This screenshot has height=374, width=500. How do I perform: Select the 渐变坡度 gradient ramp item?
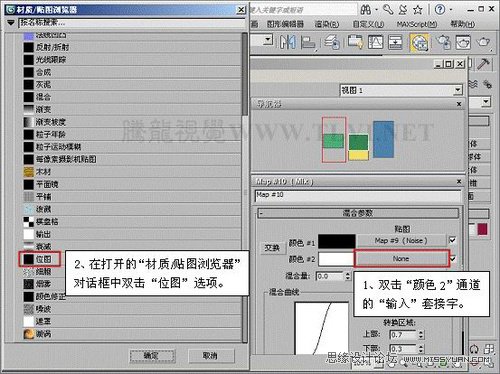(132, 122)
